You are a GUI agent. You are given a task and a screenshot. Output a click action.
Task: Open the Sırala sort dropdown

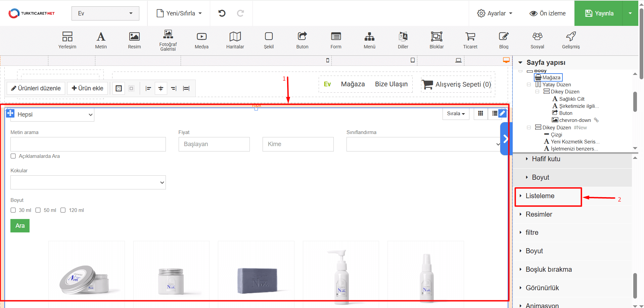[x=456, y=114]
